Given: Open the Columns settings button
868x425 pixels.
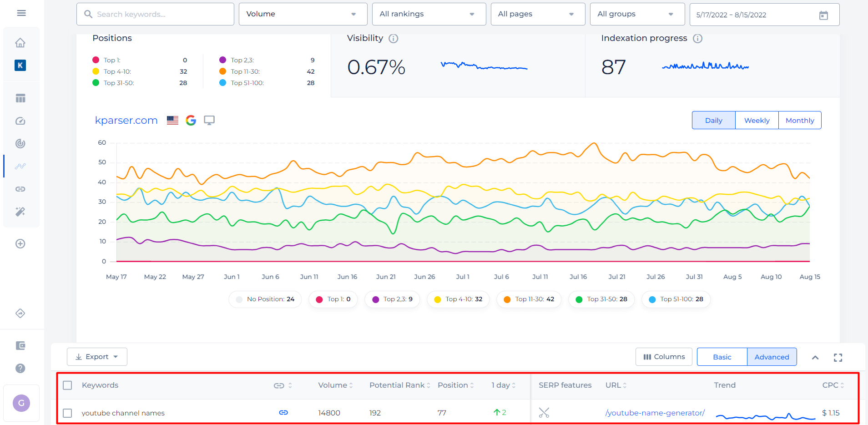Looking at the screenshot, I should 664,357.
